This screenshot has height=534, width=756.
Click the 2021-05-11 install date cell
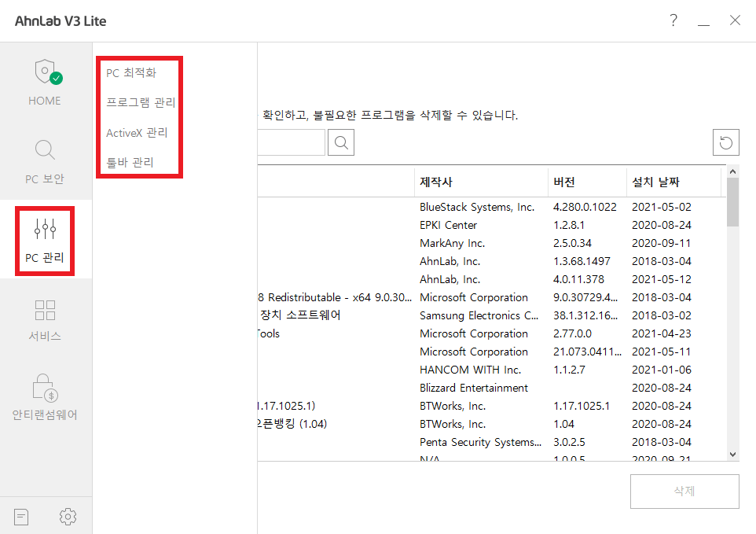tap(662, 352)
